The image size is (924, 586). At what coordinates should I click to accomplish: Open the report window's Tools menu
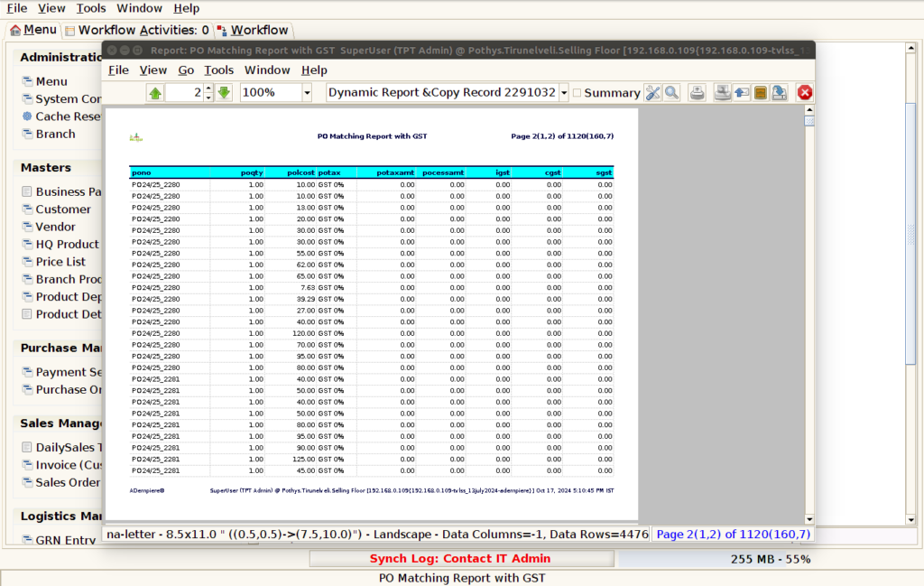(218, 70)
